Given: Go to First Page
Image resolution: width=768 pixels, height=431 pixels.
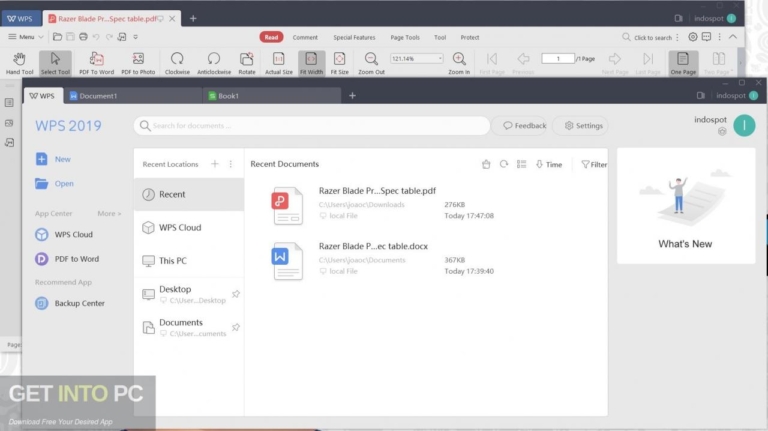Looking at the screenshot, I should (x=492, y=63).
